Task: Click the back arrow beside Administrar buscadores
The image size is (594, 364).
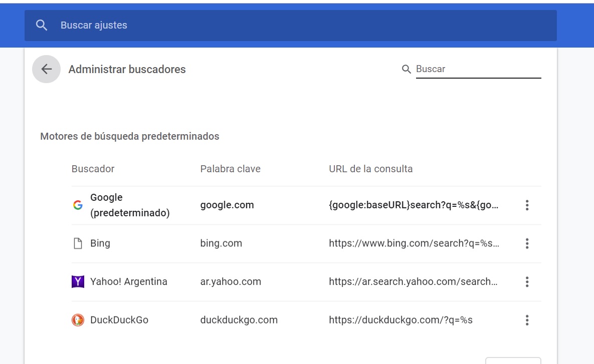Action: pos(46,69)
